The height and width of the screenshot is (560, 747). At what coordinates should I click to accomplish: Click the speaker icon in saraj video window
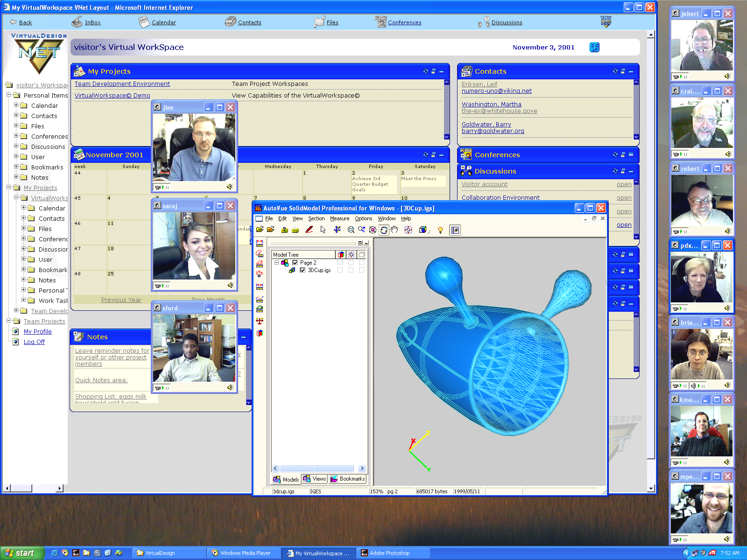click(x=230, y=285)
